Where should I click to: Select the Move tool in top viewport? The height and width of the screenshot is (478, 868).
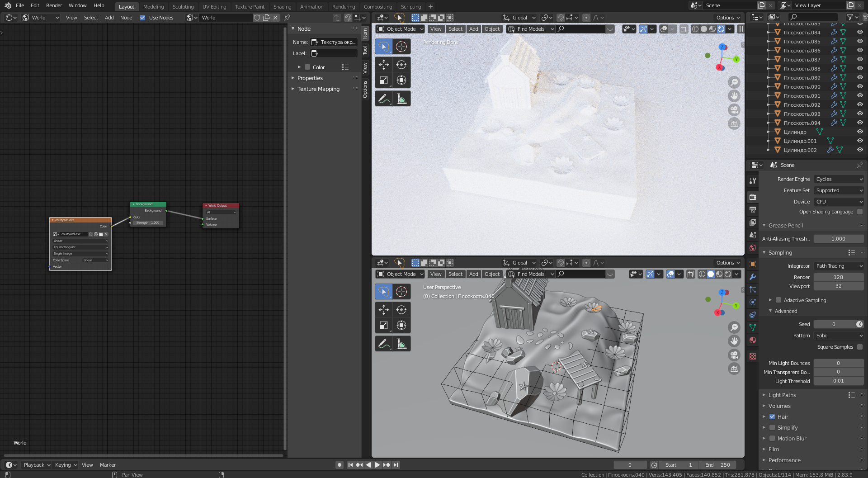point(384,65)
